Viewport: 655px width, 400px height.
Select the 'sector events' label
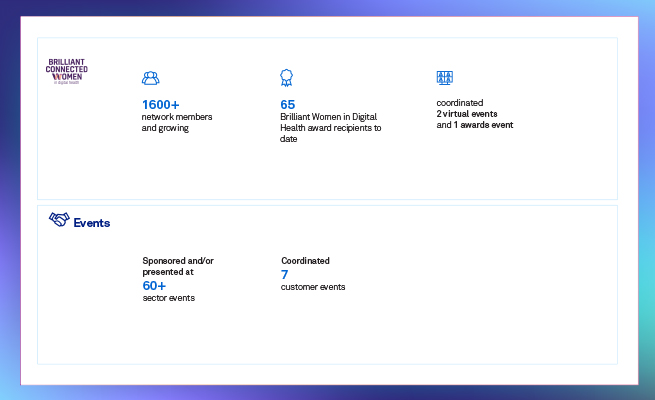tap(168, 298)
